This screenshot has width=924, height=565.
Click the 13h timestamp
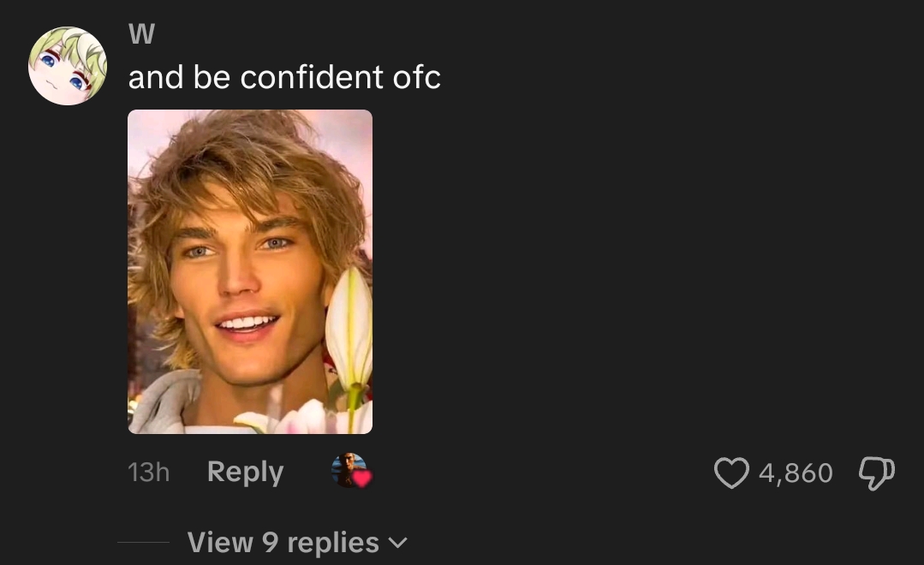click(x=148, y=473)
